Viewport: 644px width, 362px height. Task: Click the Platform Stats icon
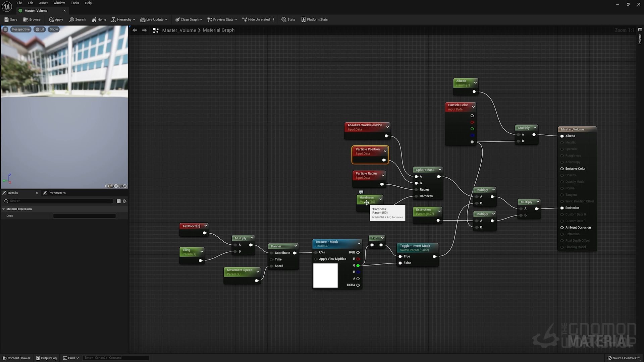303,19
